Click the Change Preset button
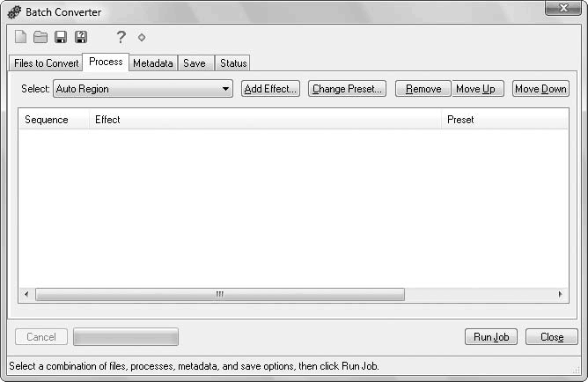The image size is (588, 382). (347, 89)
